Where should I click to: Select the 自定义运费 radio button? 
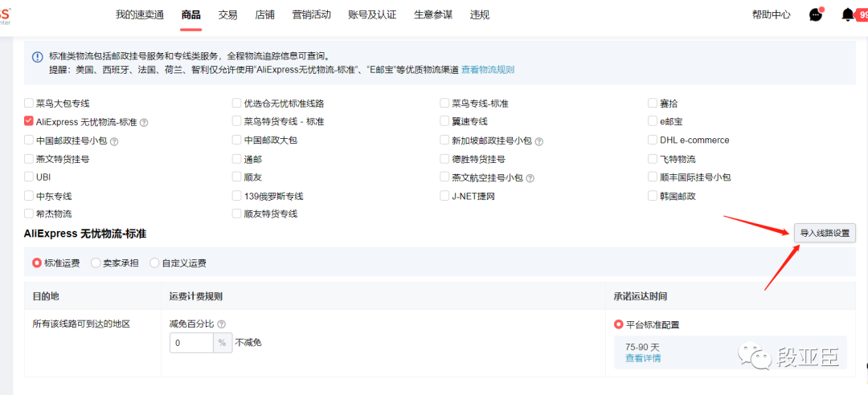pos(154,263)
